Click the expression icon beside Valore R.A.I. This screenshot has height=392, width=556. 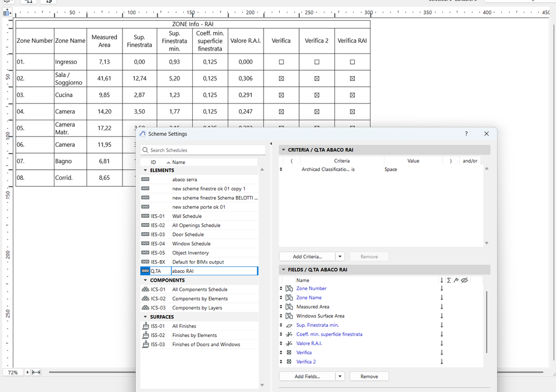(x=289, y=344)
